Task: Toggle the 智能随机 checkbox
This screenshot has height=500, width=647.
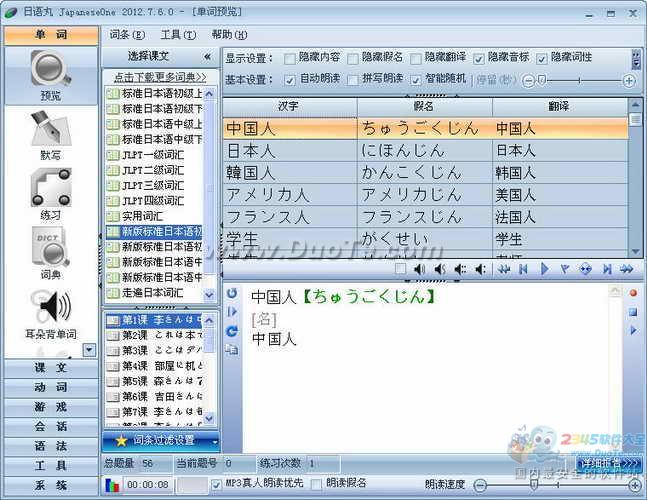Action: coord(416,80)
